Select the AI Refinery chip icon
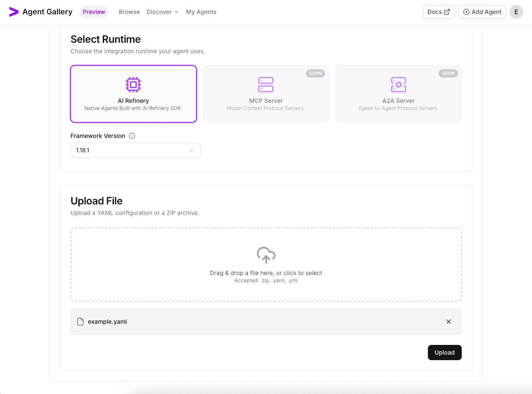The width and height of the screenshot is (532, 394). [x=133, y=85]
